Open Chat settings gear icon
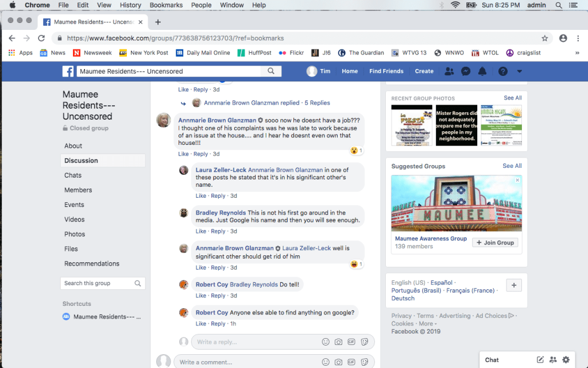This screenshot has height=368, width=588. pos(566,360)
